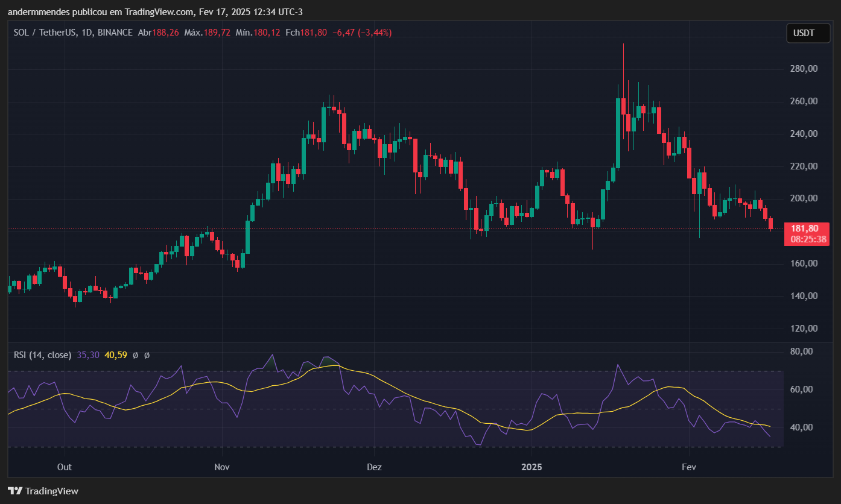Click the 160,00 price axis label
Screen dimensions: 841x504
803,263
